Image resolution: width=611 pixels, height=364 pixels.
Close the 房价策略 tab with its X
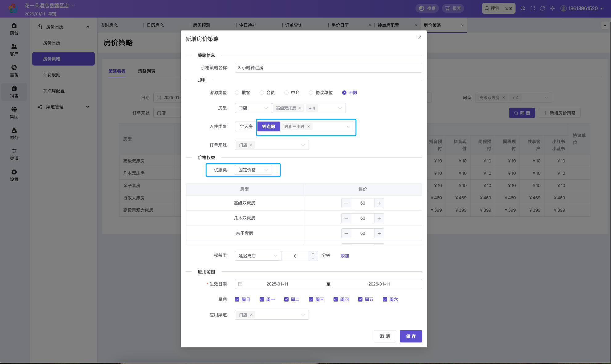[462, 25]
